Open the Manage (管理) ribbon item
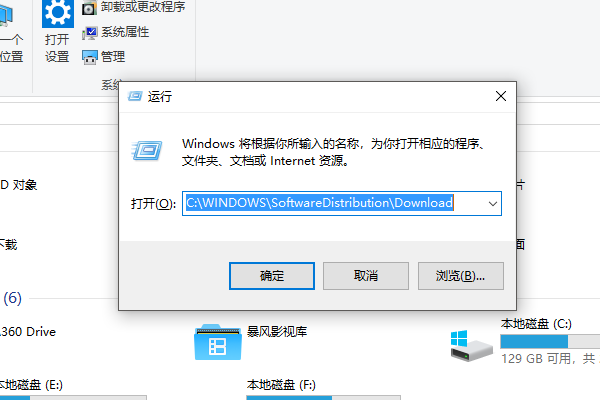This screenshot has height=400, width=600. 104,57
